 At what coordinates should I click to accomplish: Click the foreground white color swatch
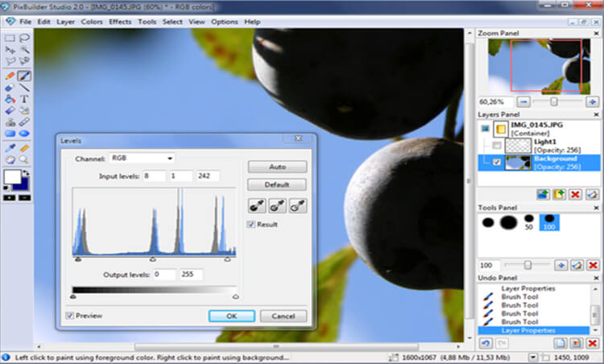[x=12, y=178]
